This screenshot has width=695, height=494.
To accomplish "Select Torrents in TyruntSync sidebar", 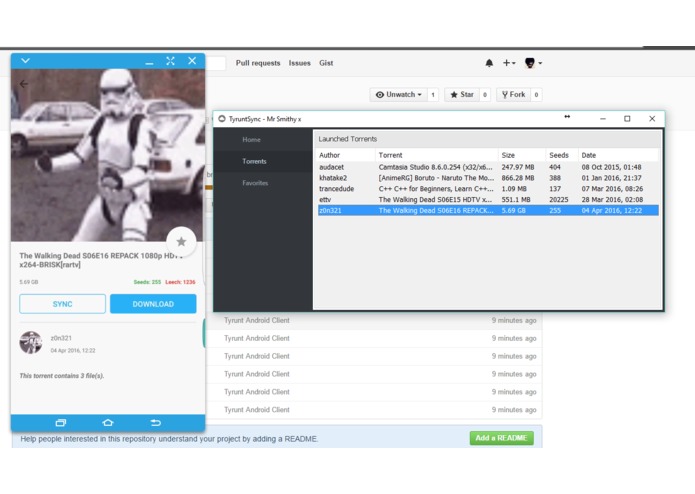I will click(x=262, y=161).
